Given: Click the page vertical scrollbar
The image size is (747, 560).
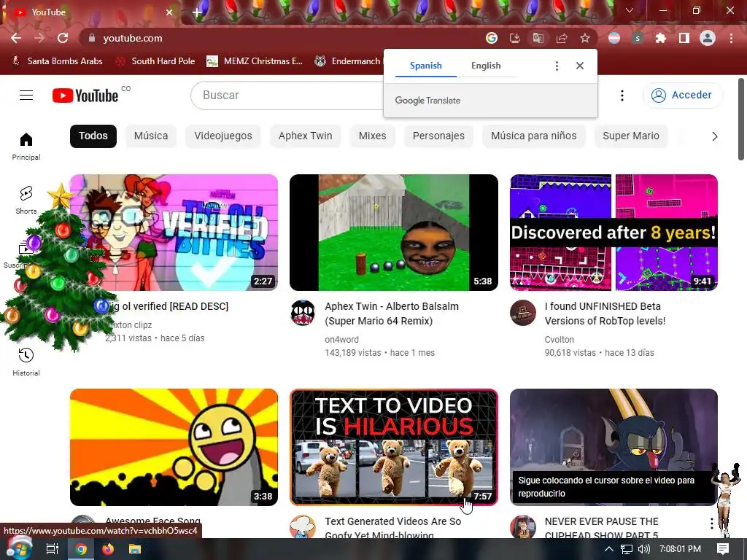Looking at the screenshot, I should pos(741,119).
